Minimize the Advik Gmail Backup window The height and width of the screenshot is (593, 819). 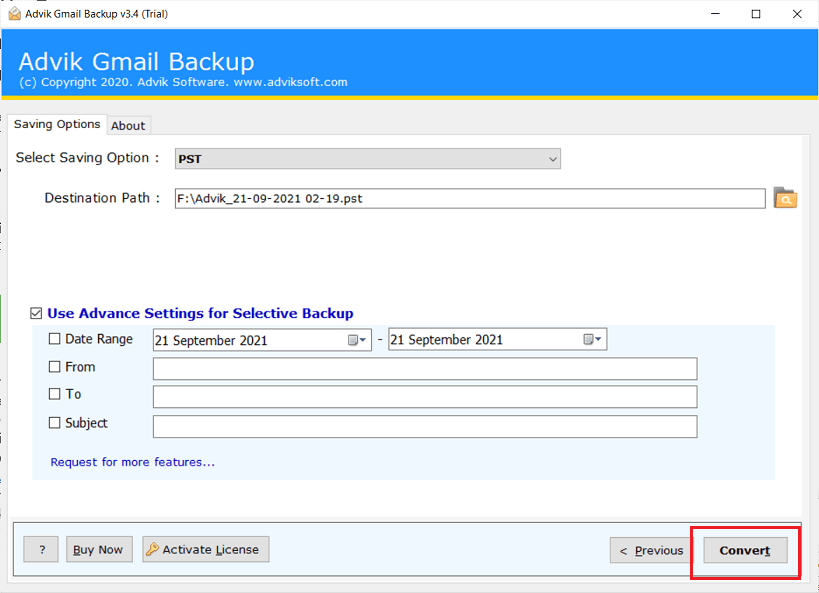click(716, 14)
